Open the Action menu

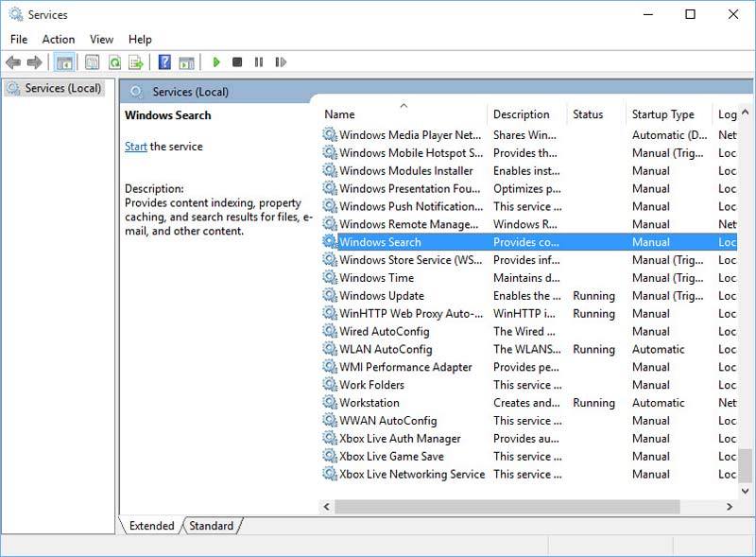point(59,39)
